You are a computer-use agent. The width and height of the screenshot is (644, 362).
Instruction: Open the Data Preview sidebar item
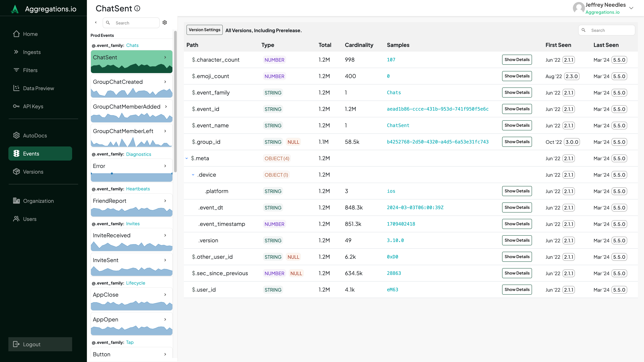[38, 88]
